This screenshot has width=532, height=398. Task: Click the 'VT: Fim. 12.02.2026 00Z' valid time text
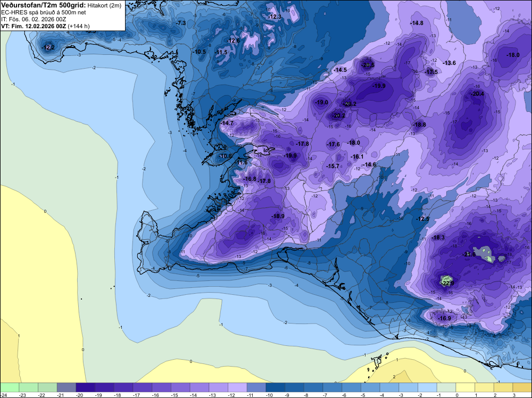34,26
